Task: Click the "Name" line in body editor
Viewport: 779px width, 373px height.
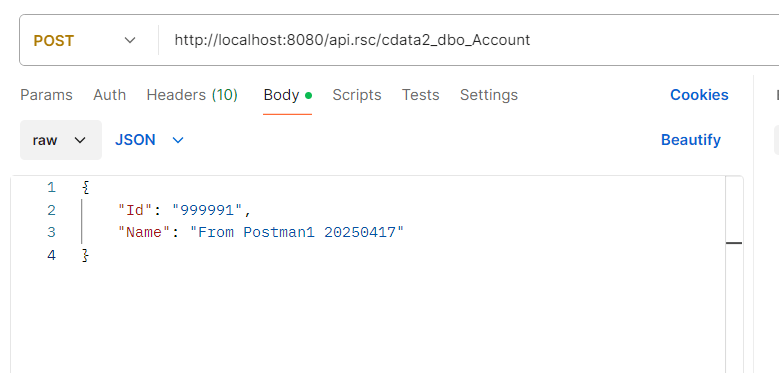Action: point(261,232)
